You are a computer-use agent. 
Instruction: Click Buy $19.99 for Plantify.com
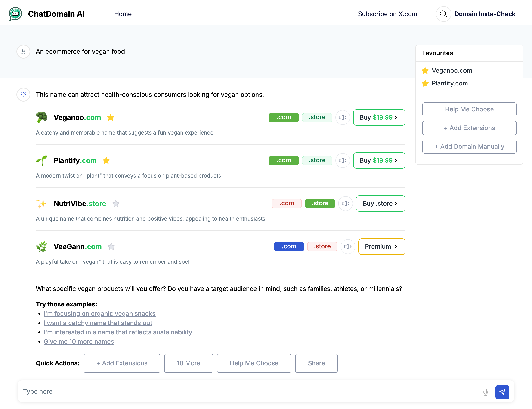pos(379,160)
